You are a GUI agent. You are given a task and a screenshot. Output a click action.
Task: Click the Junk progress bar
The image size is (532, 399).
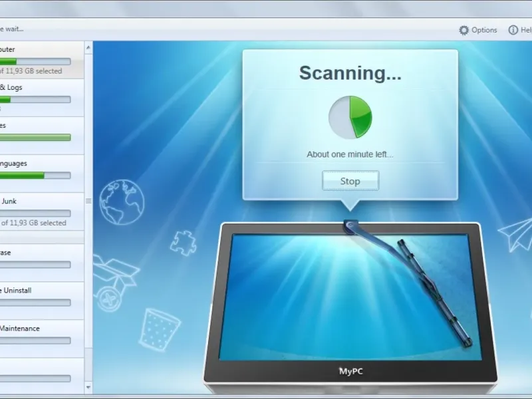tap(35, 213)
